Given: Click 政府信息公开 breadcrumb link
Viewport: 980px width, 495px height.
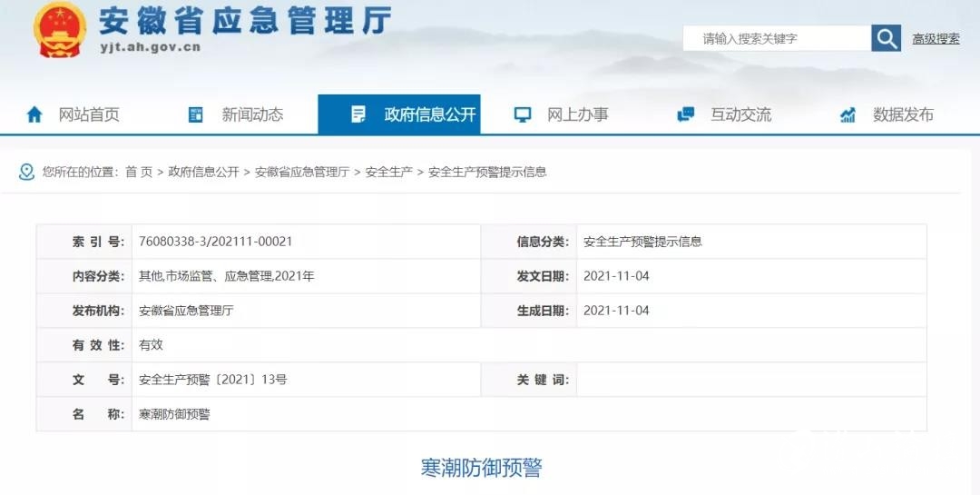Looking at the screenshot, I should click(x=203, y=172).
